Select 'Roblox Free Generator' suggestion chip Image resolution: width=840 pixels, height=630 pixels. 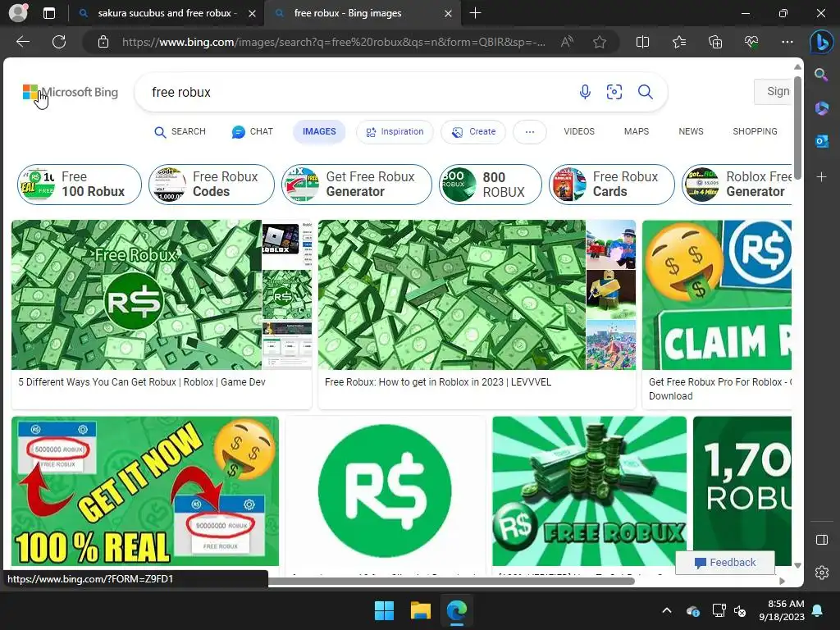point(737,185)
